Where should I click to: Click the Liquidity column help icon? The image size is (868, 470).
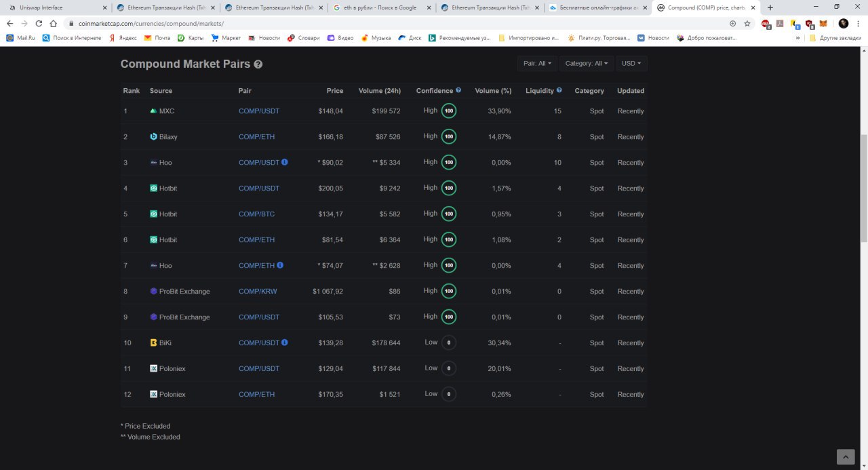[x=559, y=90]
